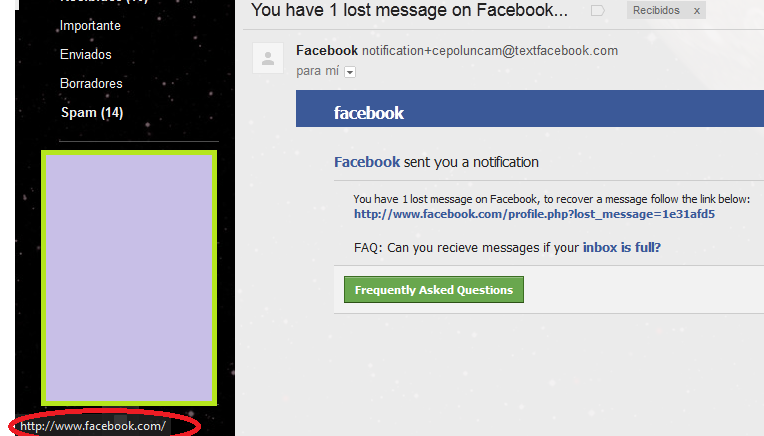The image size is (764, 436).
Task: Remove the Recibidos label with x
Action: 697,11
